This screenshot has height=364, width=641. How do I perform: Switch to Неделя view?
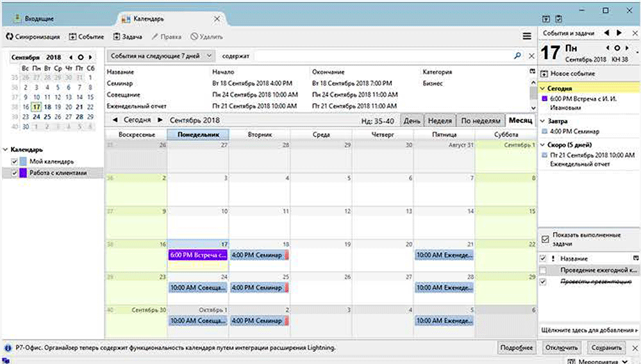click(x=440, y=121)
